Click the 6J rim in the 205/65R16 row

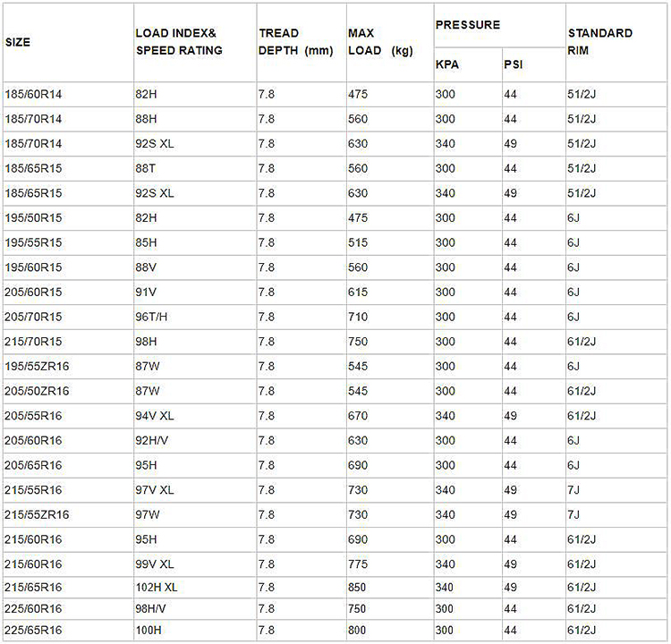click(573, 466)
